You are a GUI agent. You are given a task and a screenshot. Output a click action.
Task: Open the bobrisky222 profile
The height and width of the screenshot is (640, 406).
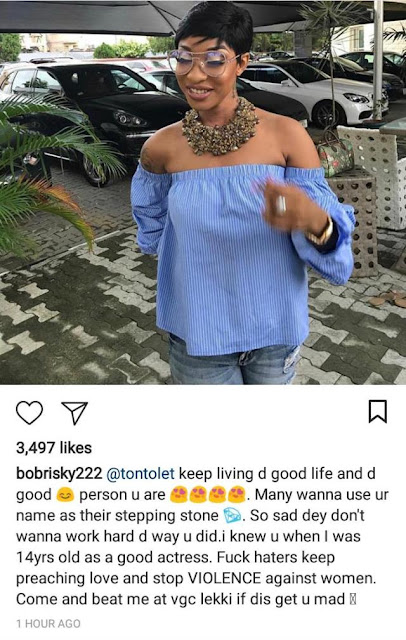tap(59, 474)
